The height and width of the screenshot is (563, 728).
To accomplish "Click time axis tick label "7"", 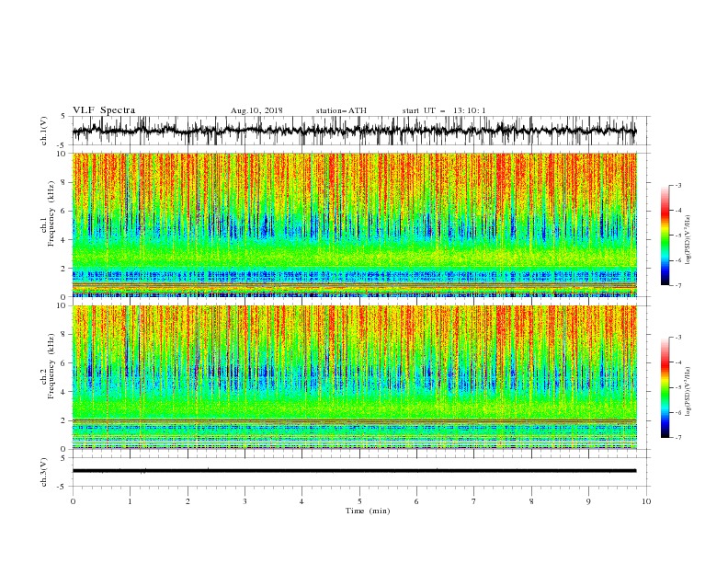I will coord(474,501).
